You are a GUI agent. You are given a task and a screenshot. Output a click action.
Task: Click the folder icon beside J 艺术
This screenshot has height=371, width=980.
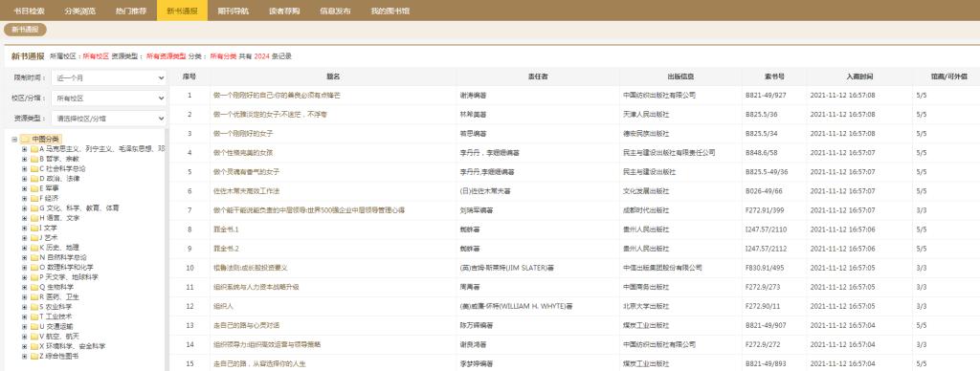pyautogui.click(x=33, y=238)
